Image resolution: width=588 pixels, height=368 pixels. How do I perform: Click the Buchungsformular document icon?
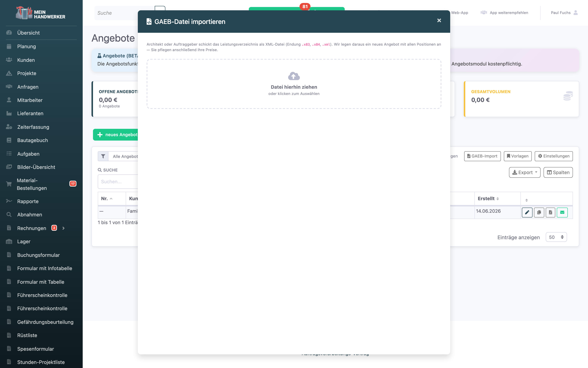9,255
